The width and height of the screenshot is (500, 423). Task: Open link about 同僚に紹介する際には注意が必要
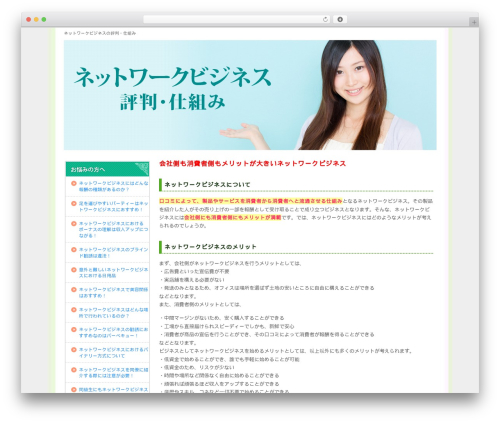coord(113,373)
